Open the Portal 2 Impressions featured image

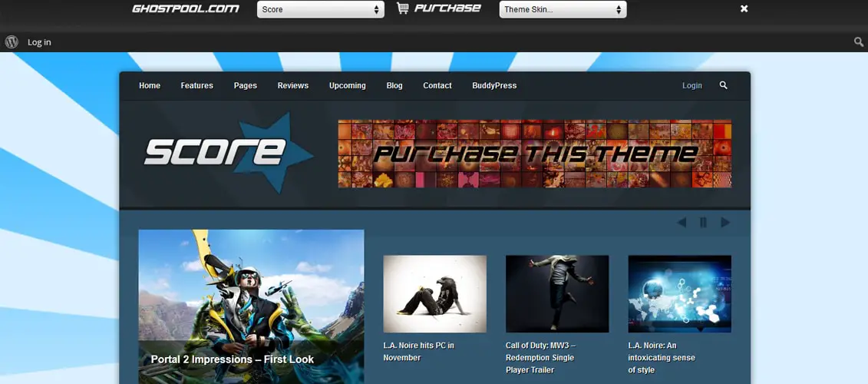pyautogui.click(x=251, y=306)
